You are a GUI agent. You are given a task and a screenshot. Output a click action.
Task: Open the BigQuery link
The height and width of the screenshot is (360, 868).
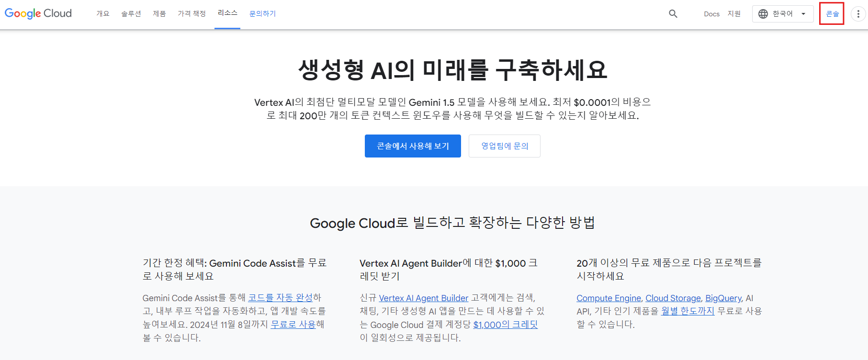pos(723,298)
